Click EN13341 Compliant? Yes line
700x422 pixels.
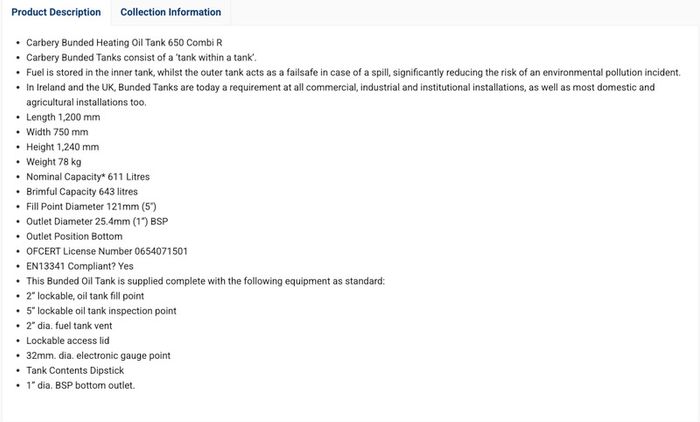79,266
